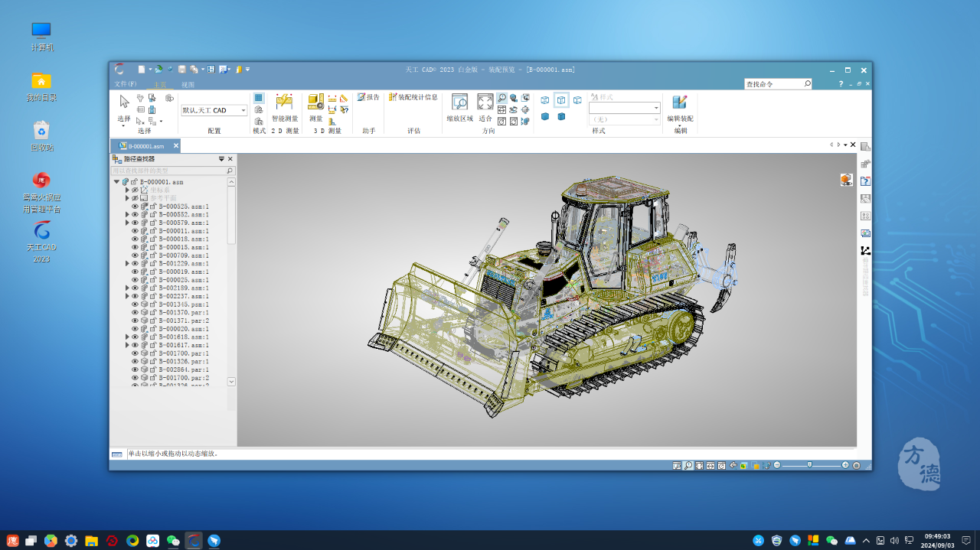Toggle visibility of B-000011.asm:1

135,231
